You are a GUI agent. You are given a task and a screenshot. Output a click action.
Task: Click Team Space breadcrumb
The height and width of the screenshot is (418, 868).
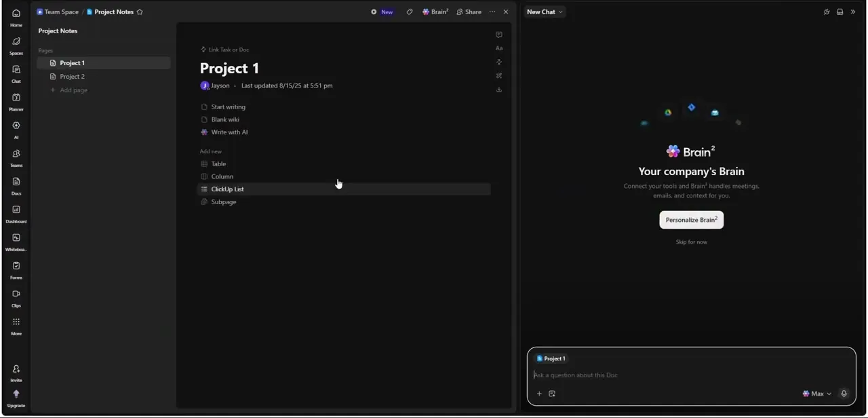(x=58, y=12)
